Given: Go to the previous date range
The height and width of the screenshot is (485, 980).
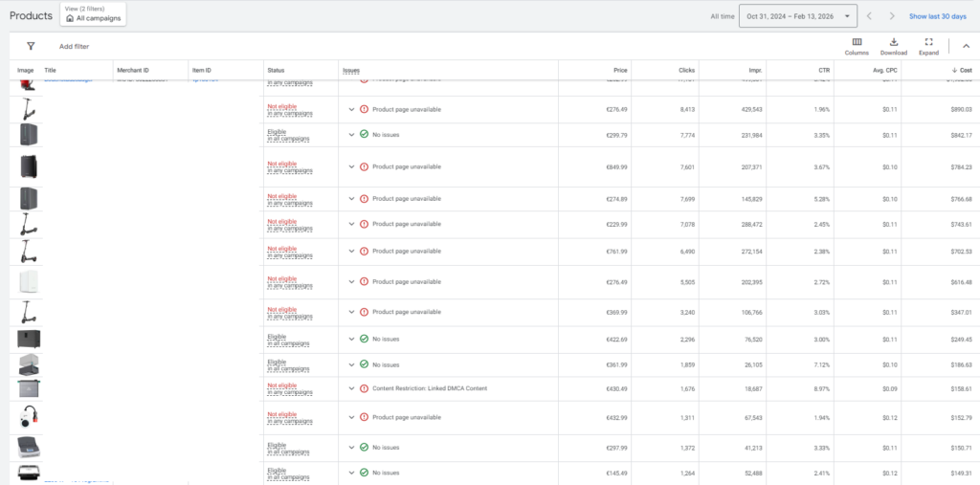Looking at the screenshot, I should point(869,16).
